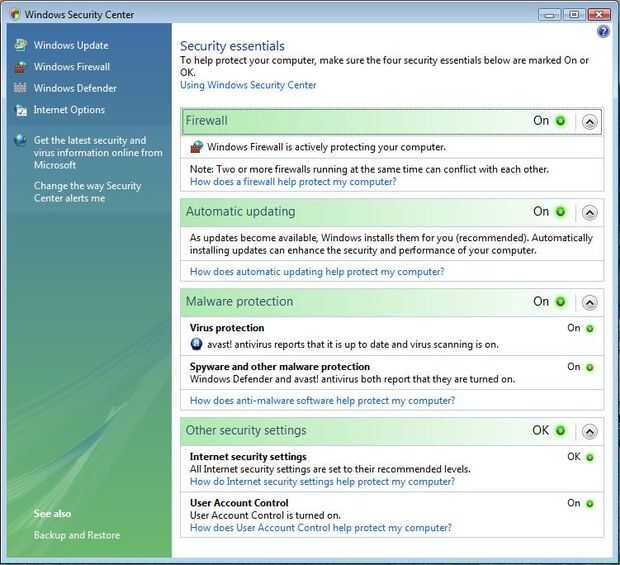Open Windows Firewall link in sidebar

[72, 67]
